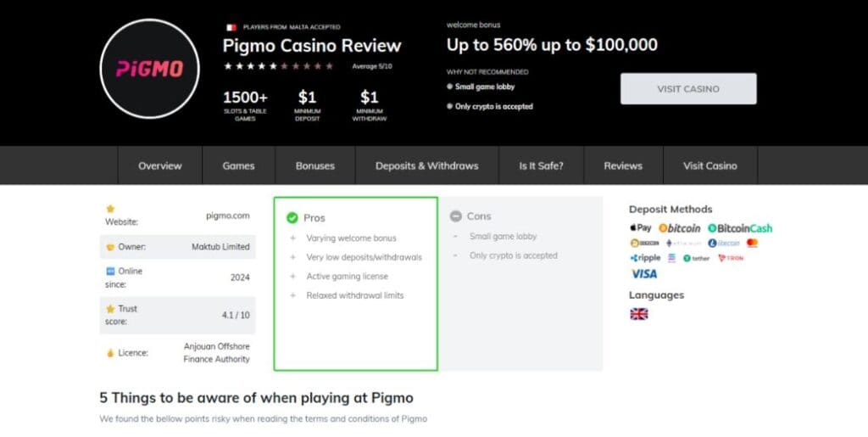Click the grey Cons minus icon
This screenshot has width=868, height=437.
pyautogui.click(x=456, y=216)
